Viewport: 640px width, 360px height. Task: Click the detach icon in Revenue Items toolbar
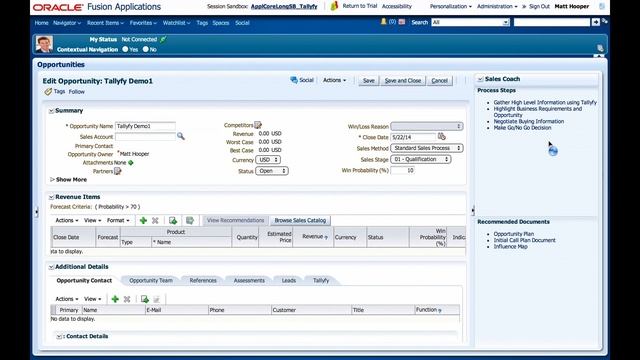(x=190, y=220)
